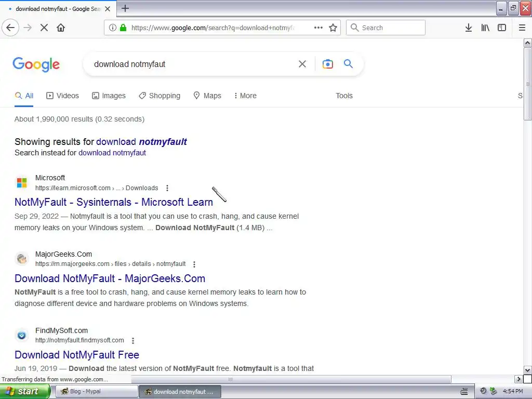The width and height of the screenshot is (532, 399).
Task: Click the green padlock security icon
Action: [x=123, y=28]
